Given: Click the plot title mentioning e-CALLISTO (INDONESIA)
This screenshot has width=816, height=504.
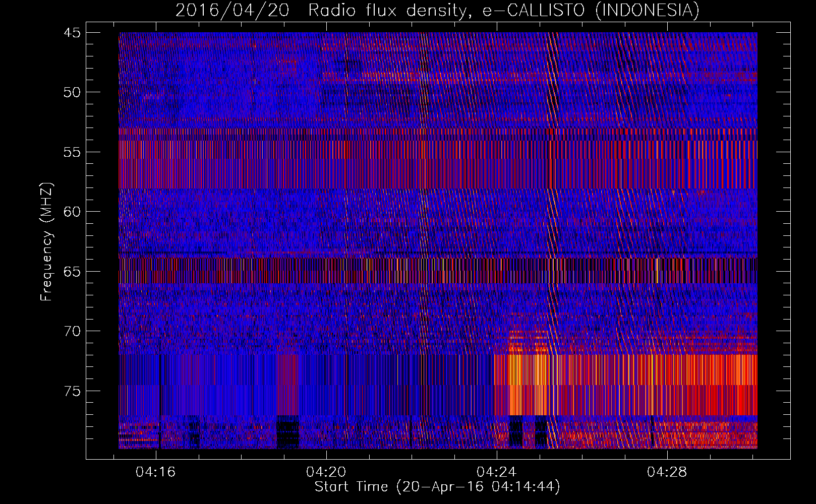Looking at the screenshot, I should [437, 10].
